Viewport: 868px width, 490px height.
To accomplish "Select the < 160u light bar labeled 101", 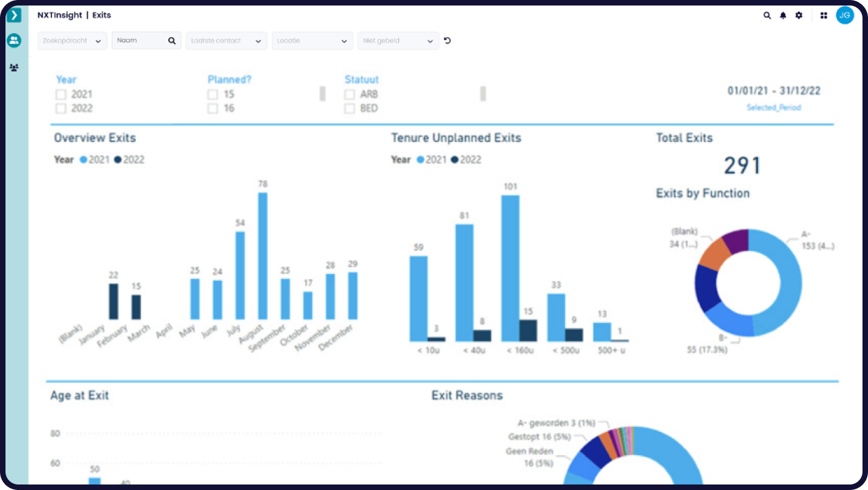I will tap(510, 268).
